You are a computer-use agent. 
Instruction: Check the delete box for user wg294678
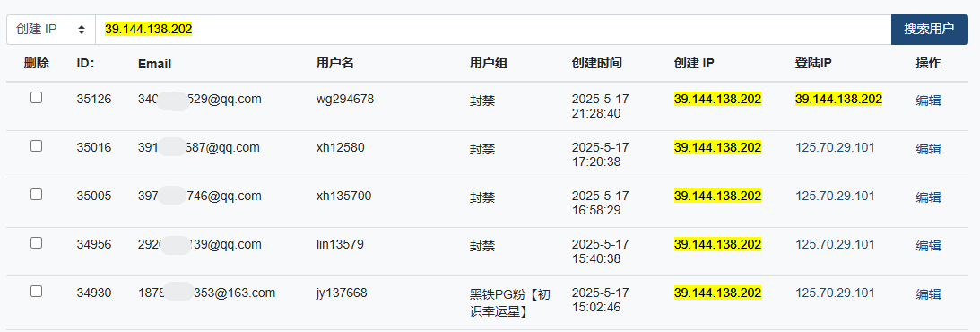[x=36, y=97]
